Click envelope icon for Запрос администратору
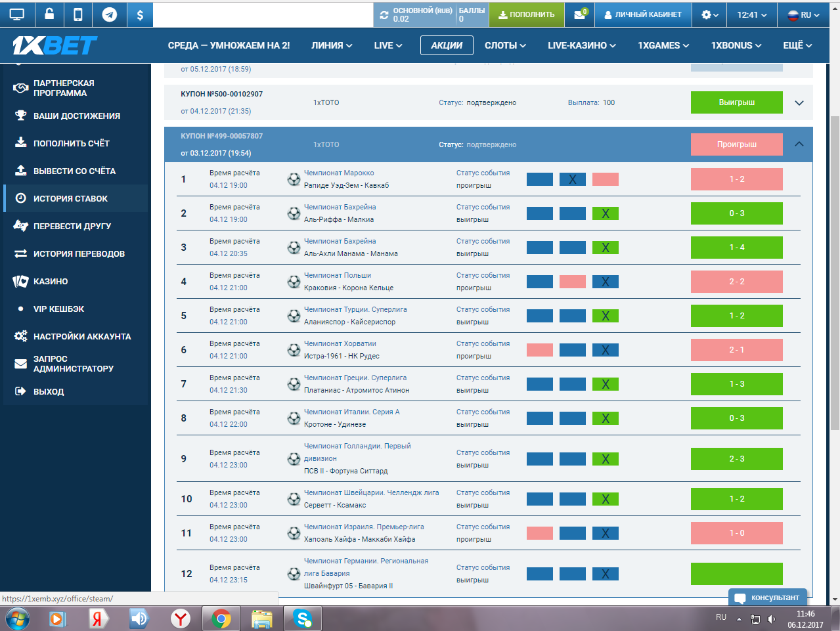Image resolution: width=840 pixels, height=631 pixels. (x=21, y=364)
